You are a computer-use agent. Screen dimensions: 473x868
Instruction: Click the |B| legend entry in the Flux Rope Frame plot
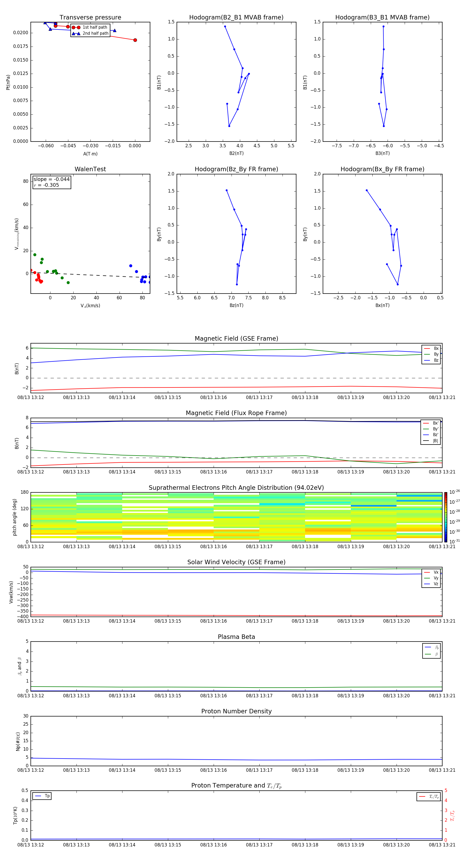(x=431, y=441)
